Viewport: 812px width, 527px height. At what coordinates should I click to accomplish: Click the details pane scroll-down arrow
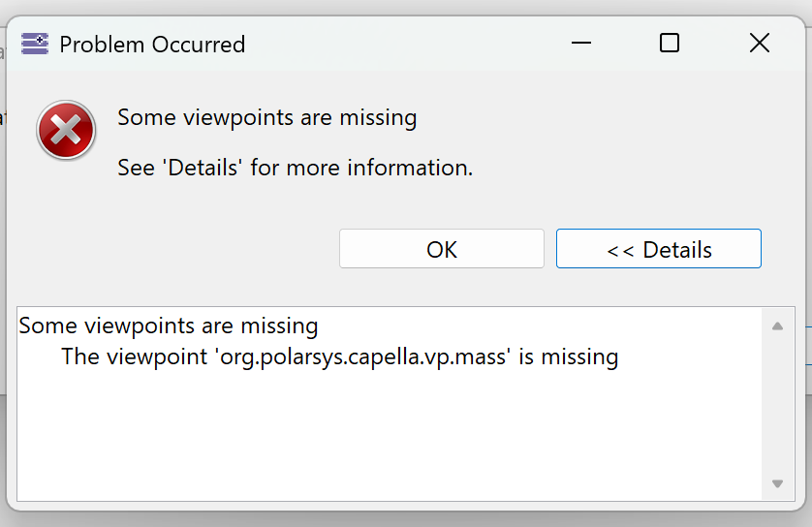tap(777, 483)
